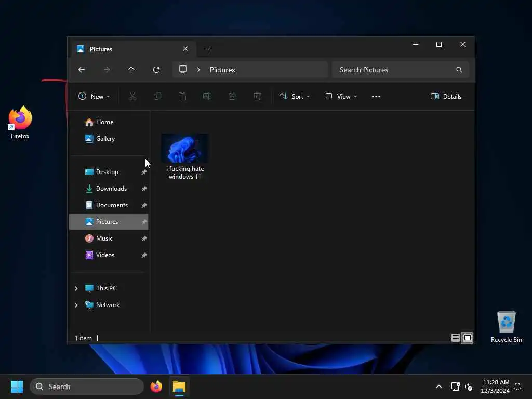Click the breadcrumb chevron before Pictures
The image size is (532, 399).
pos(198,70)
